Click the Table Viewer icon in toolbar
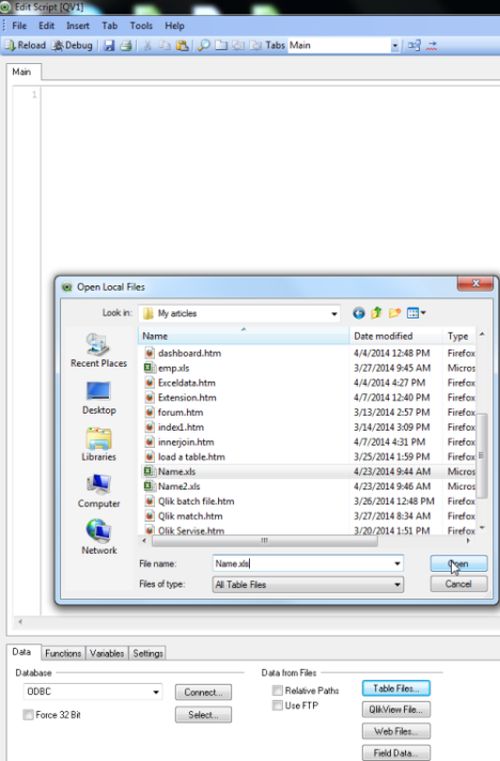 pyautogui.click(x=414, y=45)
